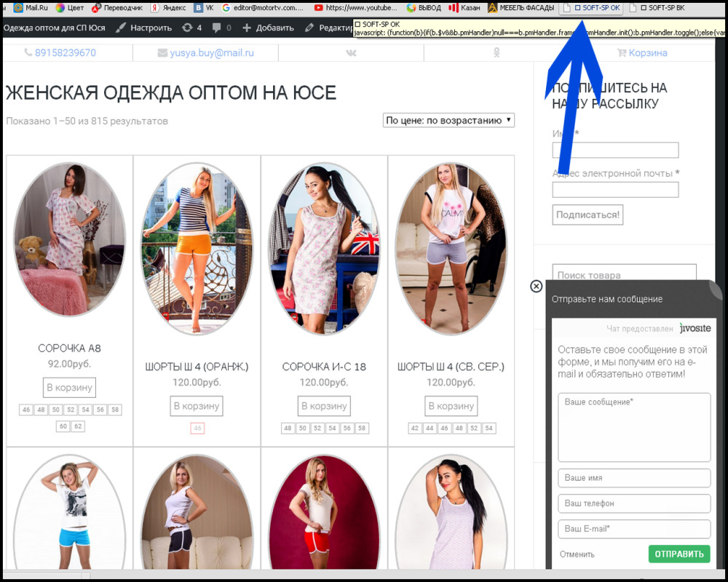Select size 62 for Сорочка А8
This screenshot has height=582, width=728.
pyautogui.click(x=78, y=426)
